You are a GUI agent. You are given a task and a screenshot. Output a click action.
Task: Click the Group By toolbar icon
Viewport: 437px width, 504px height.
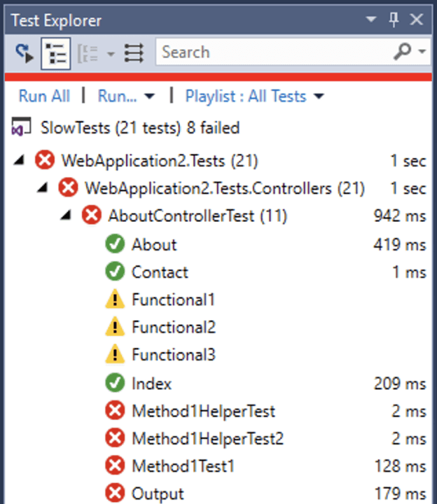(87, 52)
